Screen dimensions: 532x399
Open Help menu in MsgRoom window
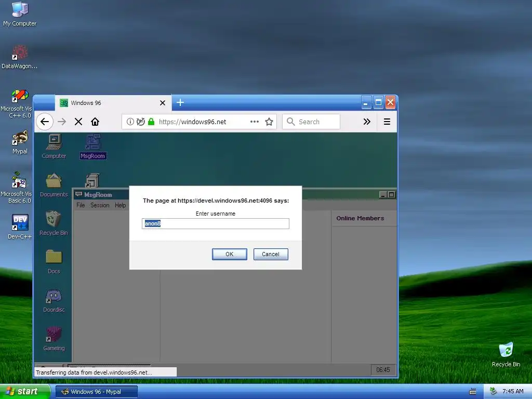coord(120,205)
